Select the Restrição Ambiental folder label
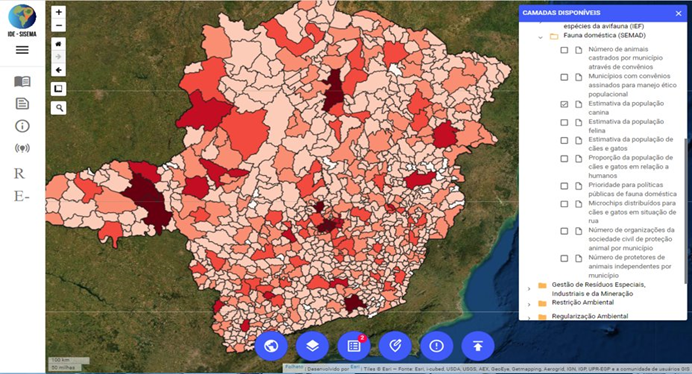 point(583,302)
